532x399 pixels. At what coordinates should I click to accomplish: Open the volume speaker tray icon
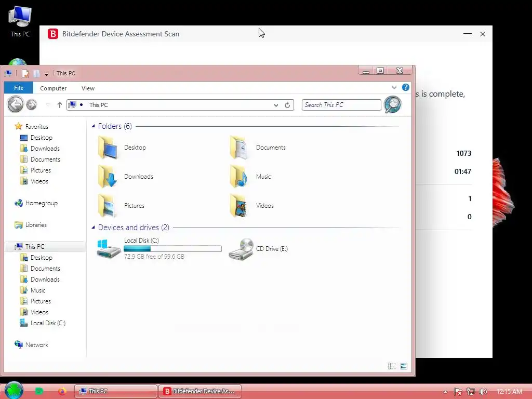[483, 392]
